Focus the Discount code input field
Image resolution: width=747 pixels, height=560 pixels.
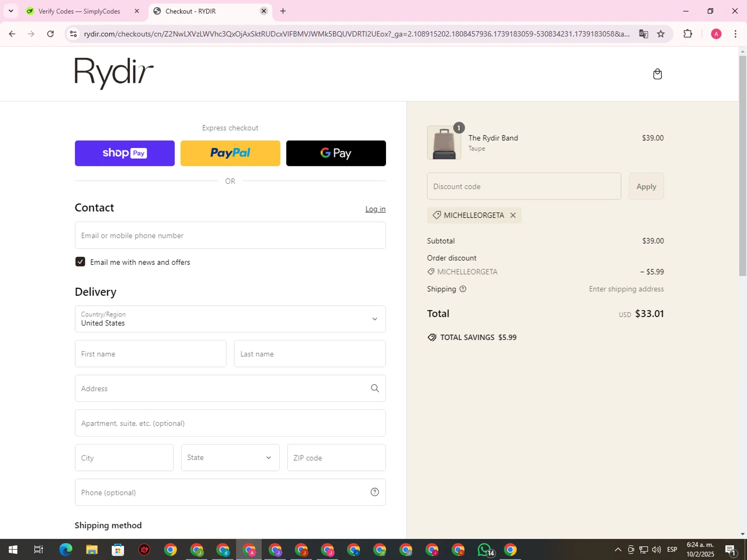coord(524,186)
